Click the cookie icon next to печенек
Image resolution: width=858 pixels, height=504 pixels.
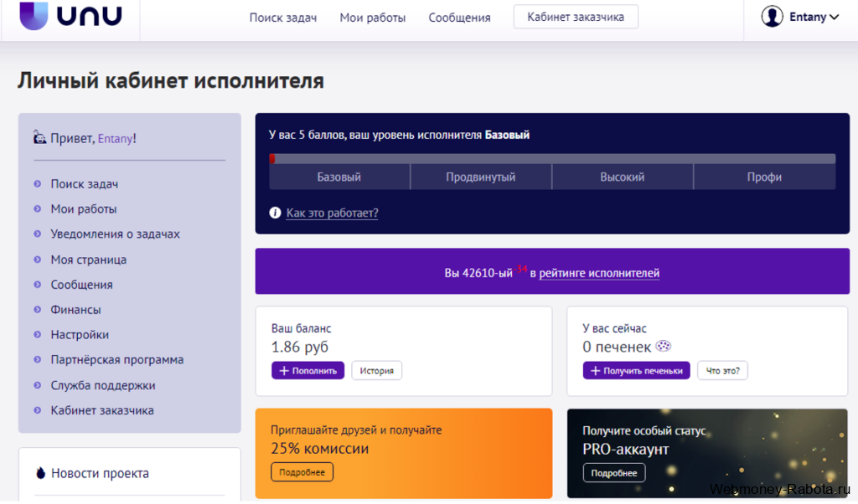tap(664, 346)
